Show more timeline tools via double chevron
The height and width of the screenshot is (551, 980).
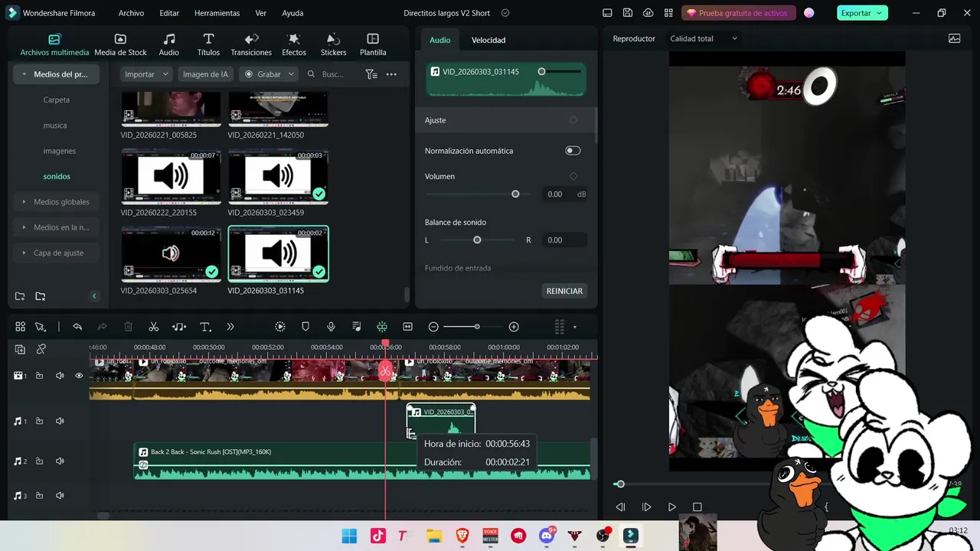(230, 327)
